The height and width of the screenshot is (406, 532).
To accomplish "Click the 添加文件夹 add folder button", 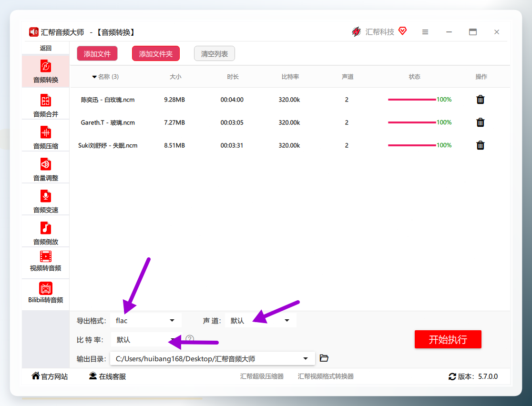I will 156,53.
